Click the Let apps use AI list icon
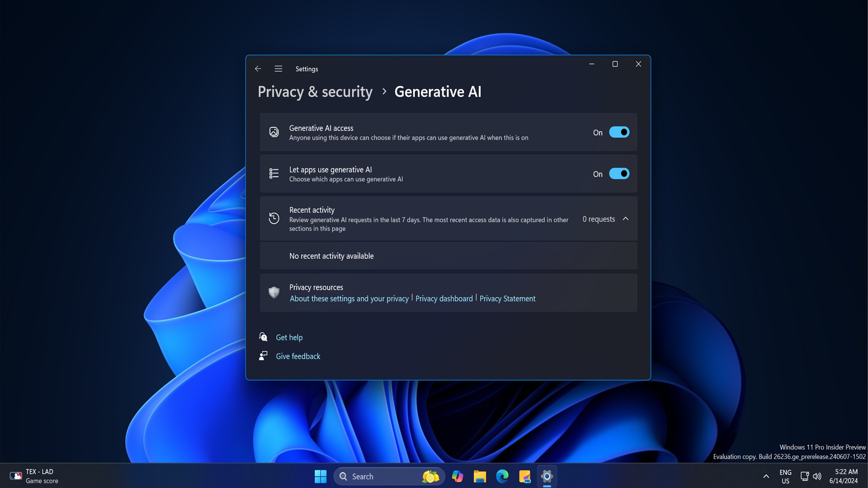Image resolution: width=868 pixels, height=488 pixels. 274,174
